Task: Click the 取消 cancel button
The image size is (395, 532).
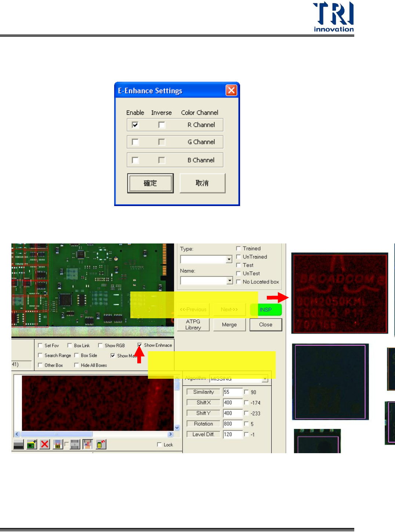Action: [202, 183]
